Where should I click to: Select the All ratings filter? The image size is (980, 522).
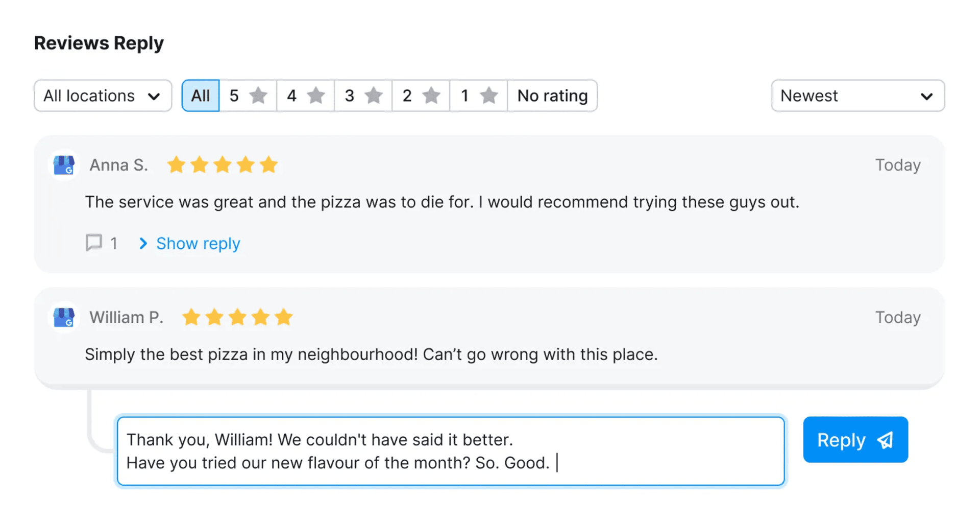coord(201,96)
